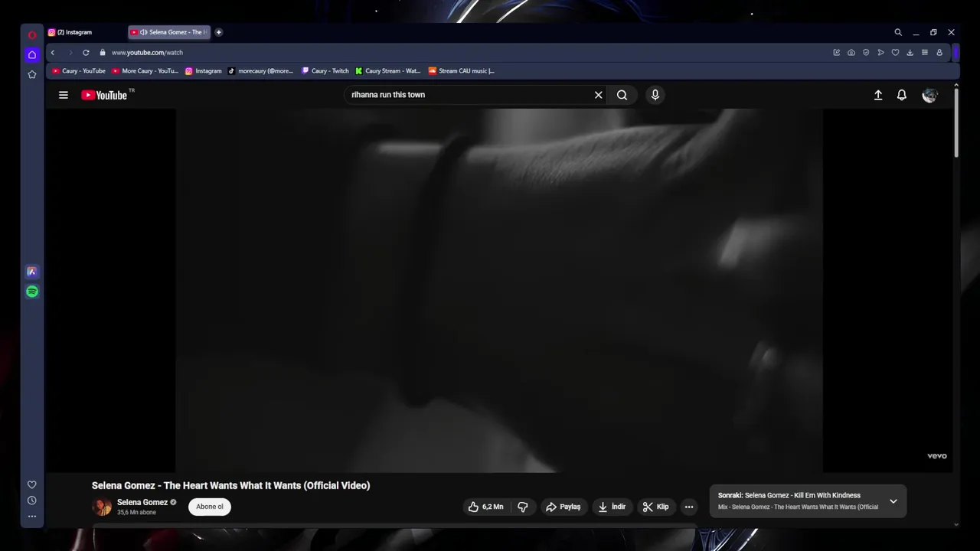This screenshot has width=980, height=551.
Task: Save page with address bar heart icon
Action: (895, 53)
